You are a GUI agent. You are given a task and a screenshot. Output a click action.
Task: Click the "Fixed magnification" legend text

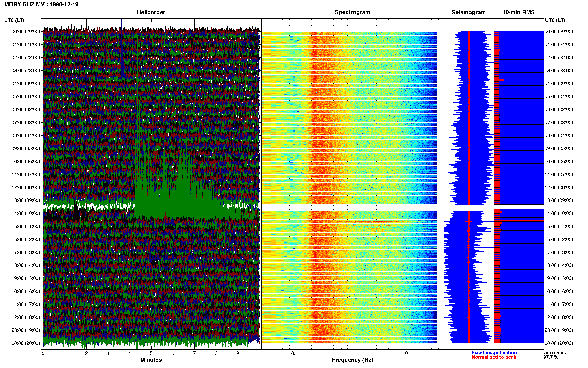(x=494, y=352)
